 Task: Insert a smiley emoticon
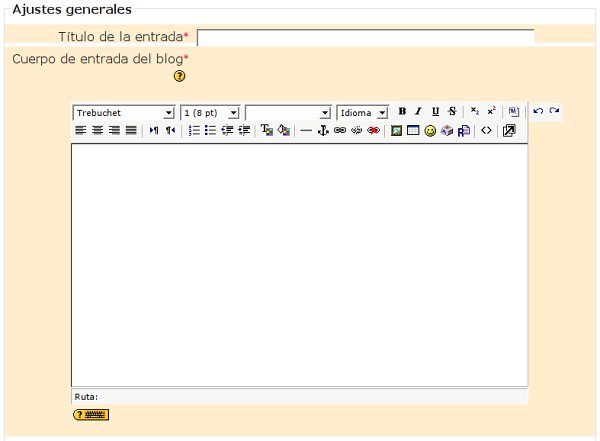point(430,131)
